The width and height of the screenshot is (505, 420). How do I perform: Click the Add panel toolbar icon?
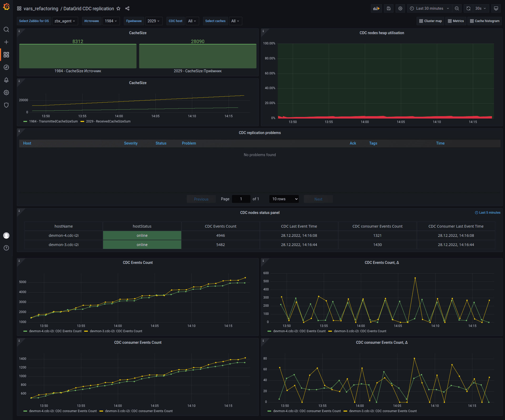point(376,8)
